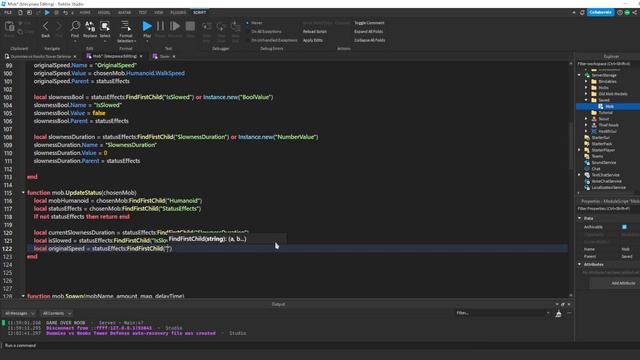Expand the TextChatService node arrow

pyautogui.click(x=579, y=175)
